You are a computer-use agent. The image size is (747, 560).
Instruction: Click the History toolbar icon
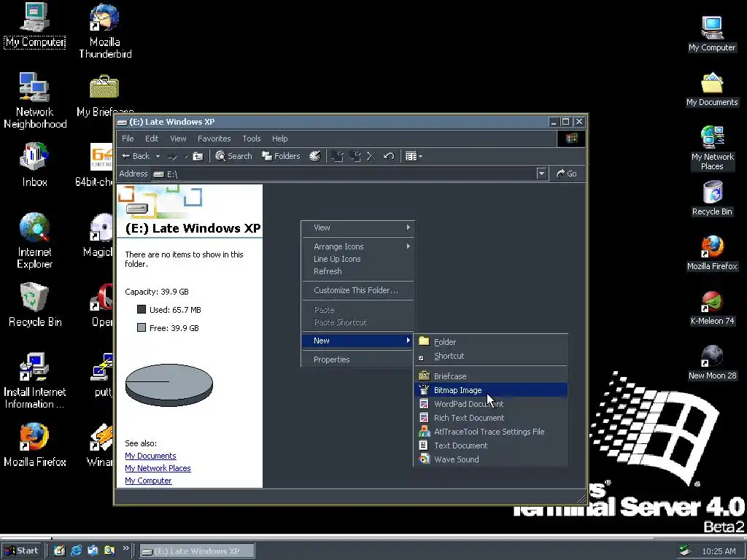315,156
